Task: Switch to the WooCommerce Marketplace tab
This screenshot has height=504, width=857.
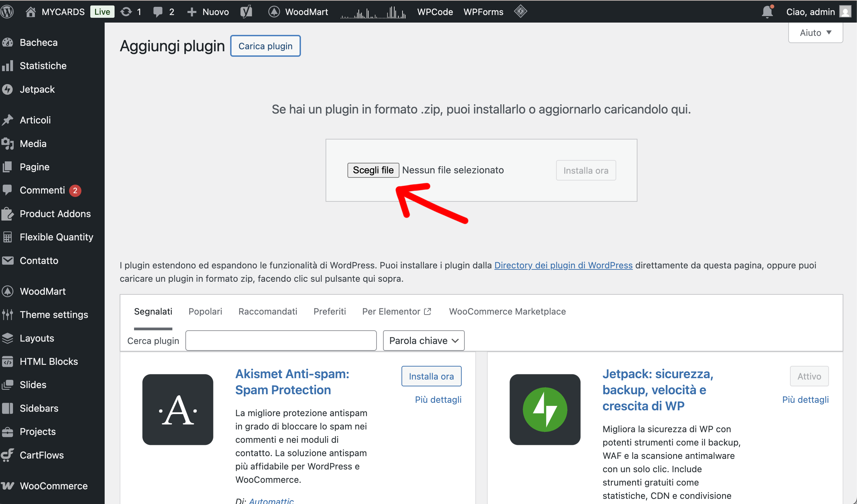Action: click(x=507, y=311)
